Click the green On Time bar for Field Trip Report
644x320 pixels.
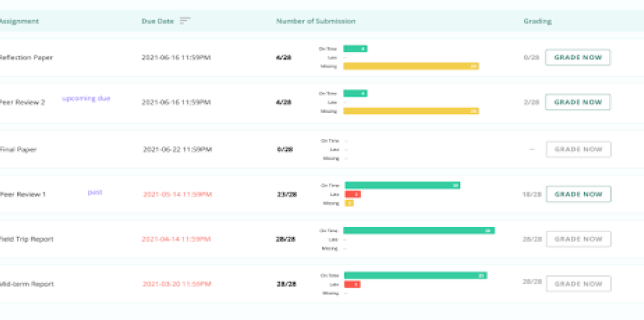click(x=419, y=230)
